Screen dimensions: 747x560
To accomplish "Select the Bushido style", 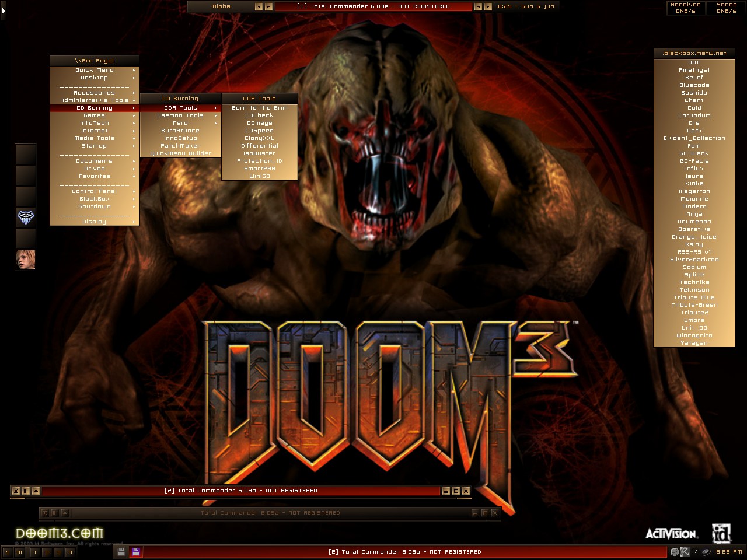I will 694,93.
